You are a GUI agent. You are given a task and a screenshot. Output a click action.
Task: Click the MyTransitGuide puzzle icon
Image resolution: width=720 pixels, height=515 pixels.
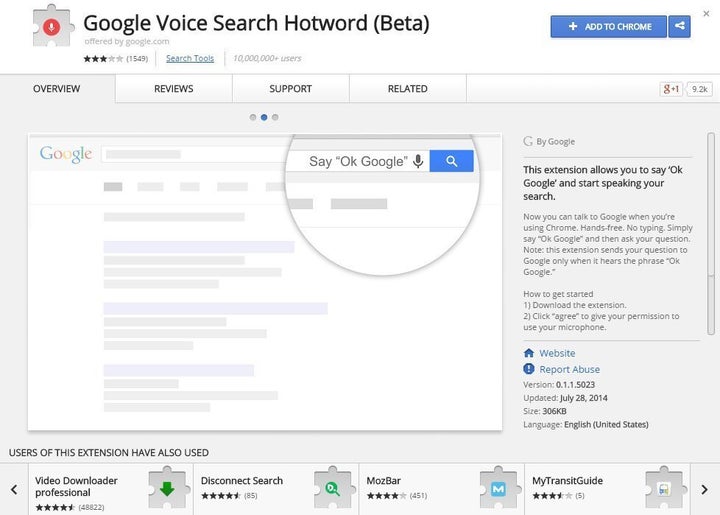(664, 488)
